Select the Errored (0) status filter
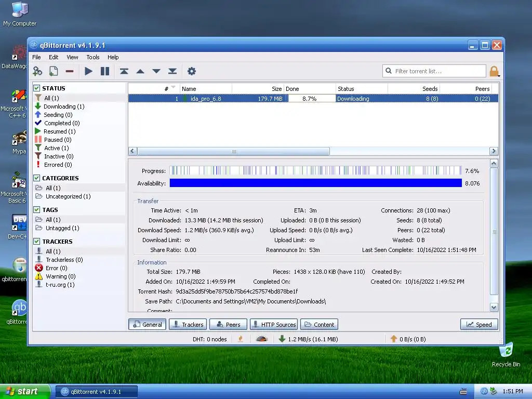This screenshot has width=532, height=399. pos(58,165)
